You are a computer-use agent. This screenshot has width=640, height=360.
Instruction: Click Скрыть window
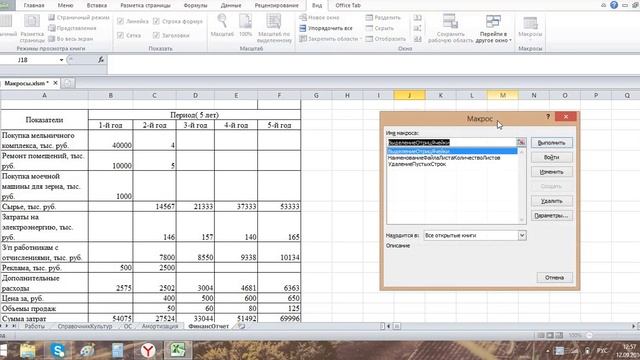click(x=380, y=28)
